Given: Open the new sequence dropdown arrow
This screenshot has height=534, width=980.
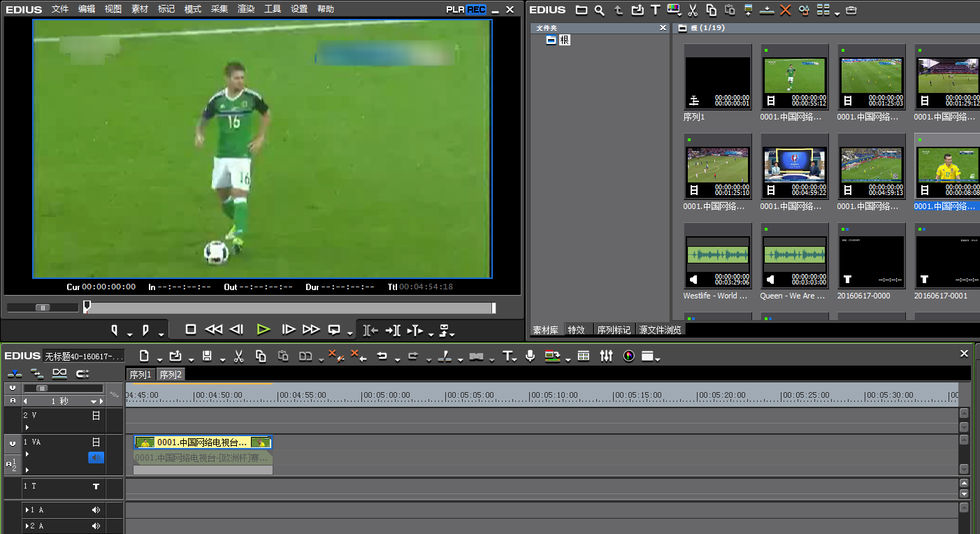Looking at the screenshot, I should [159, 360].
